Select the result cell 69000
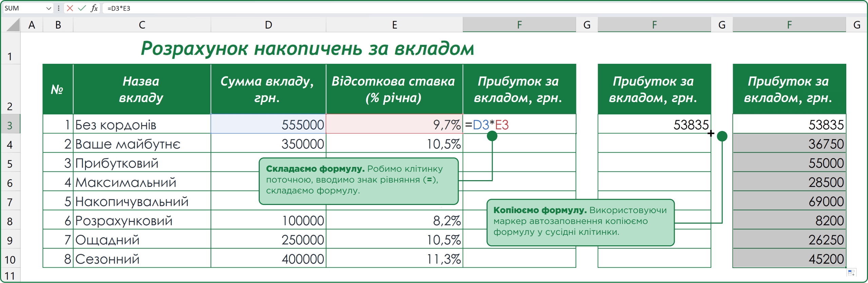 789,201
